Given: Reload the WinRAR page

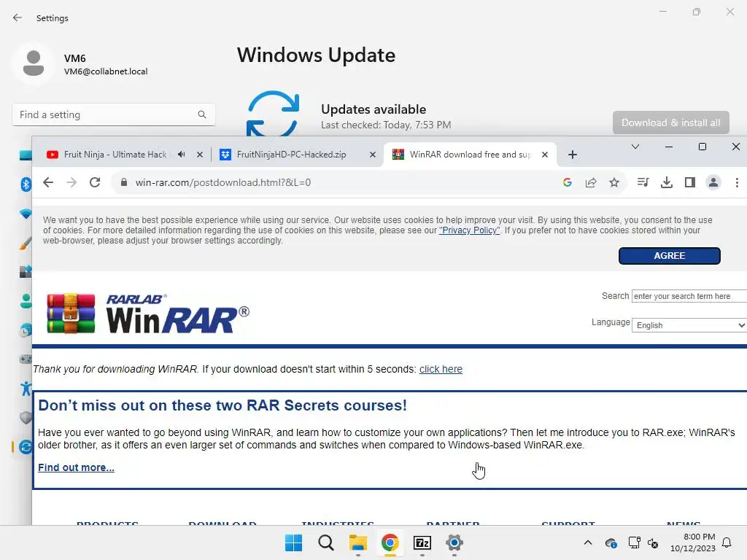Looking at the screenshot, I should tap(95, 182).
